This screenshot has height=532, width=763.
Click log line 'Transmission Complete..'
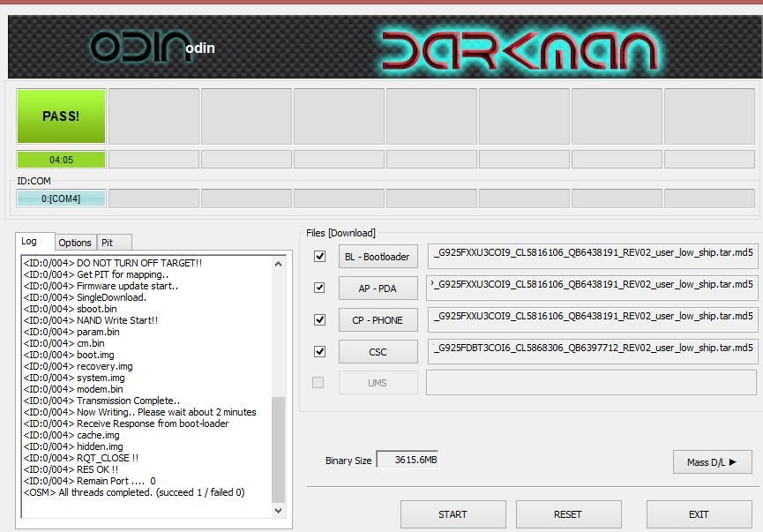pos(101,401)
